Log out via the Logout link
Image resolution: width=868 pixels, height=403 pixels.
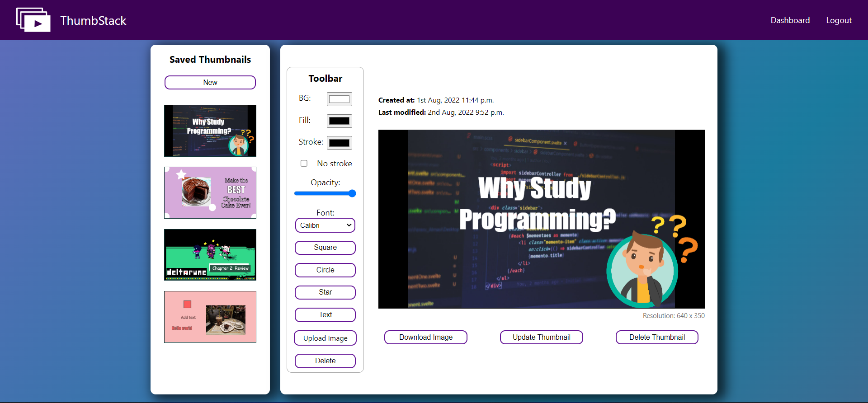coord(839,20)
